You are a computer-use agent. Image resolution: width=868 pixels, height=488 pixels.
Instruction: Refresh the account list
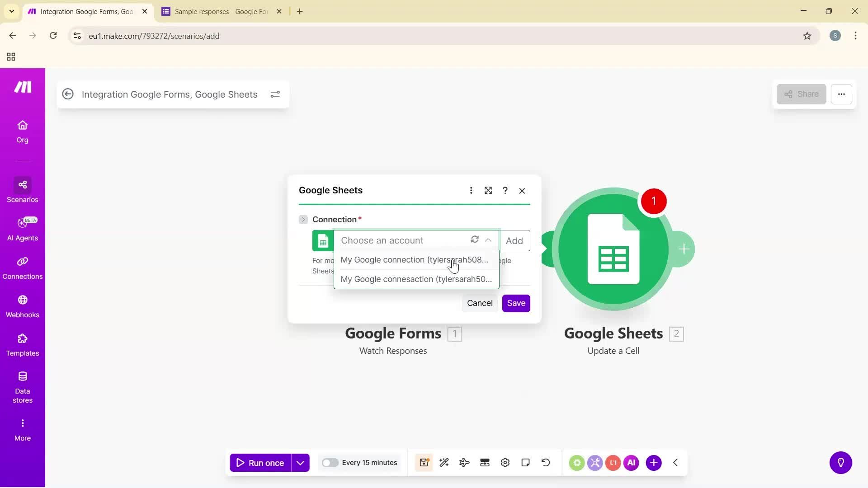pos(475,240)
